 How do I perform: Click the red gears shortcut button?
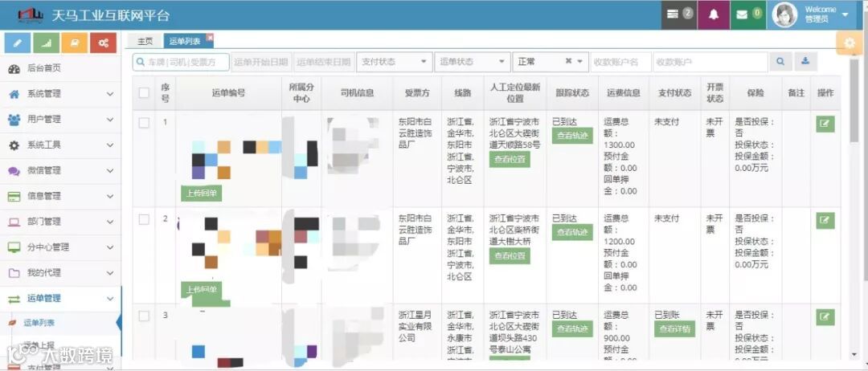point(103,43)
